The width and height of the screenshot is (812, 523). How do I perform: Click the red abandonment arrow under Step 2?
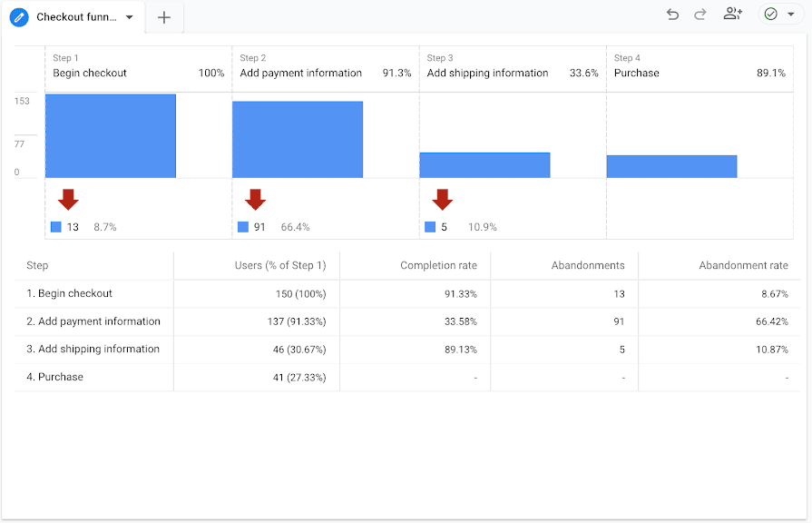[255, 200]
